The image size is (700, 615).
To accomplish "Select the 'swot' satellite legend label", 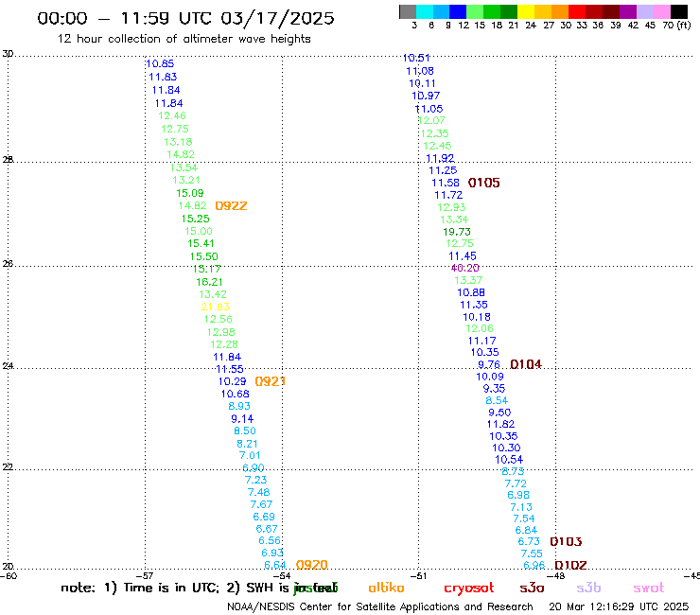I will pyautogui.click(x=649, y=589).
